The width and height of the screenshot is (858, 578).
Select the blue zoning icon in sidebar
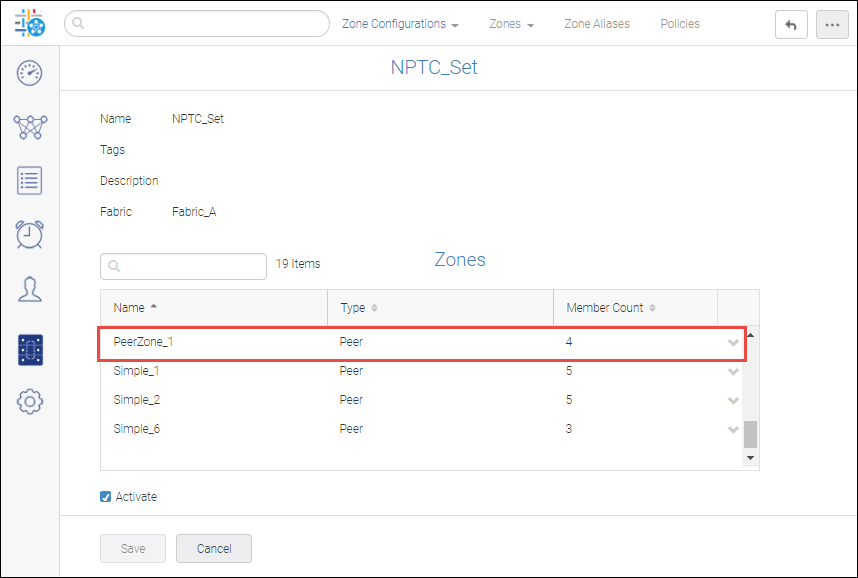pos(30,350)
